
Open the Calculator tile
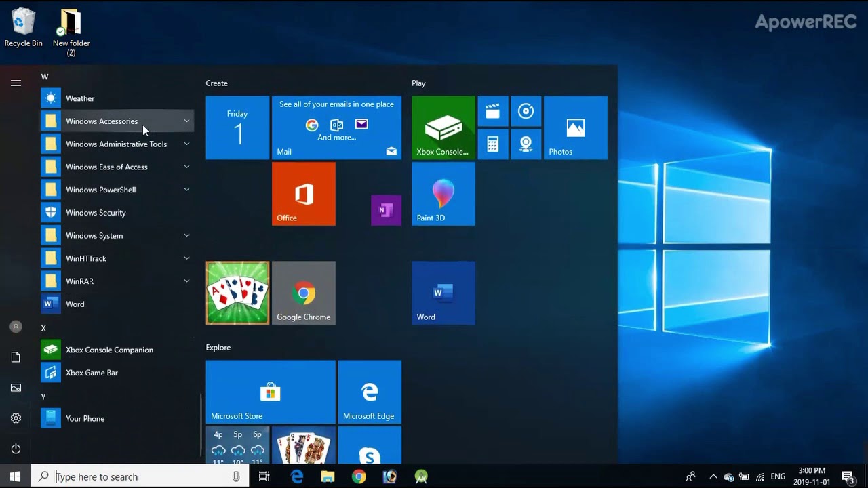click(x=493, y=144)
